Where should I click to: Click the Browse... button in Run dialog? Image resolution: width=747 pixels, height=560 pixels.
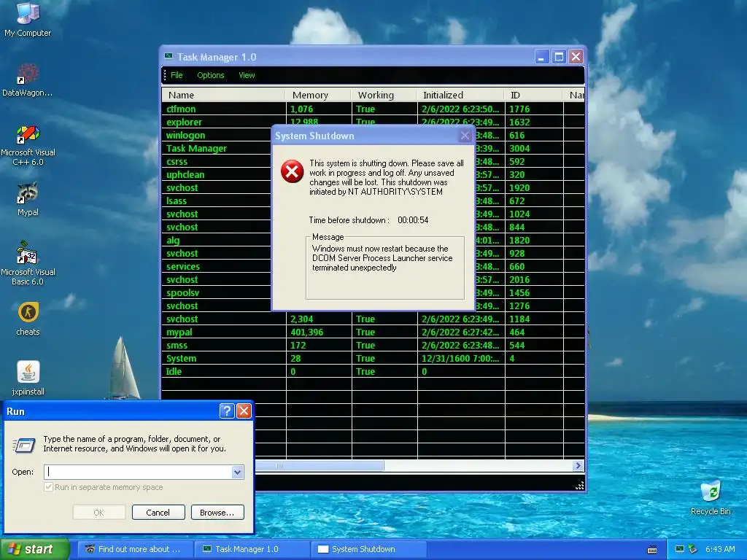click(x=217, y=513)
